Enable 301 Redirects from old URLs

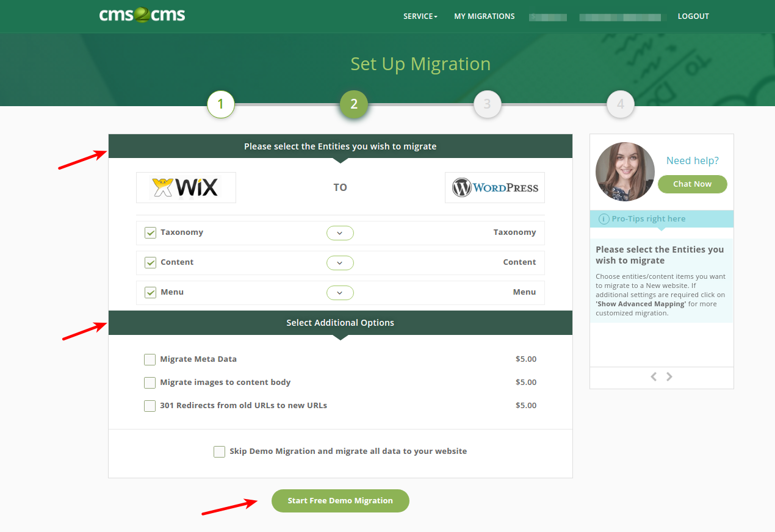[150, 406]
